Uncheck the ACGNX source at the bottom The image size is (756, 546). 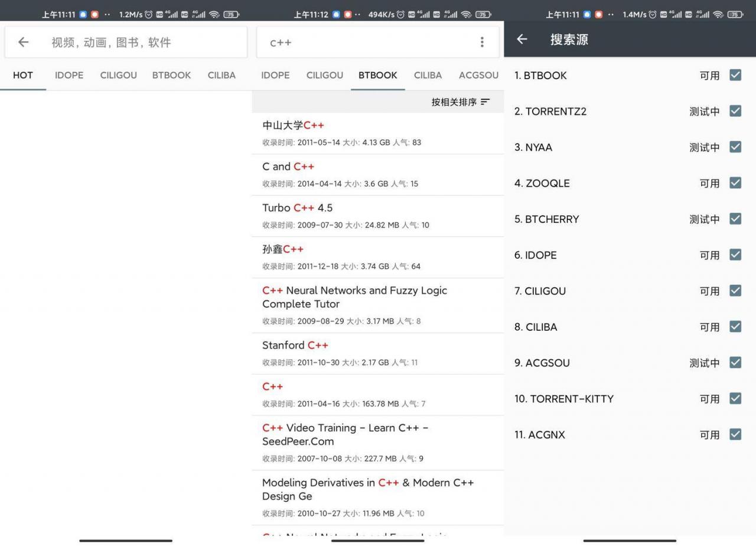(x=735, y=434)
